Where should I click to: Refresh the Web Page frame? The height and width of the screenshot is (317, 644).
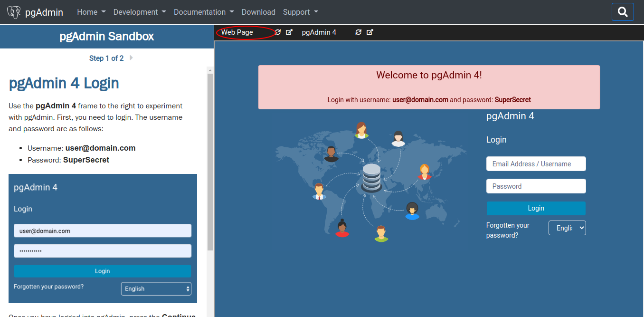pos(278,32)
